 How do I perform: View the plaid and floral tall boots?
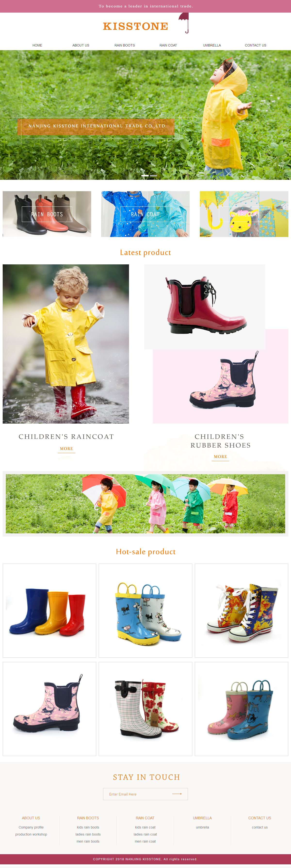click(145, 709)
